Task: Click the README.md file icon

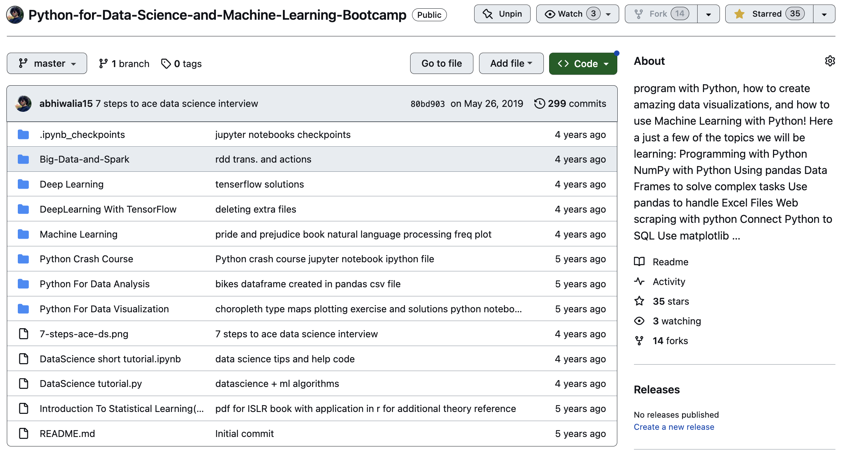Action: coord(23,434)
